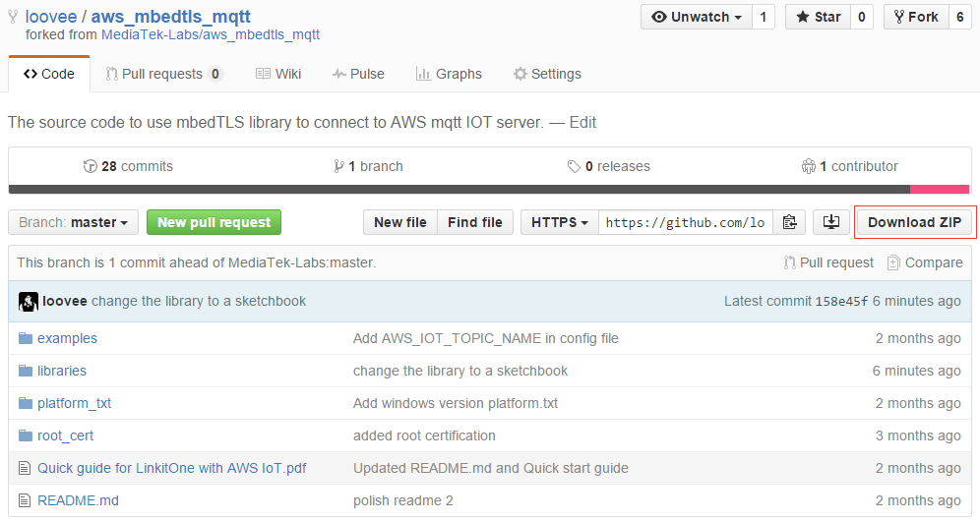980x522 pixels.
Task: Open the Unwatch dropdown button
Action: click(x=697, y=17)
